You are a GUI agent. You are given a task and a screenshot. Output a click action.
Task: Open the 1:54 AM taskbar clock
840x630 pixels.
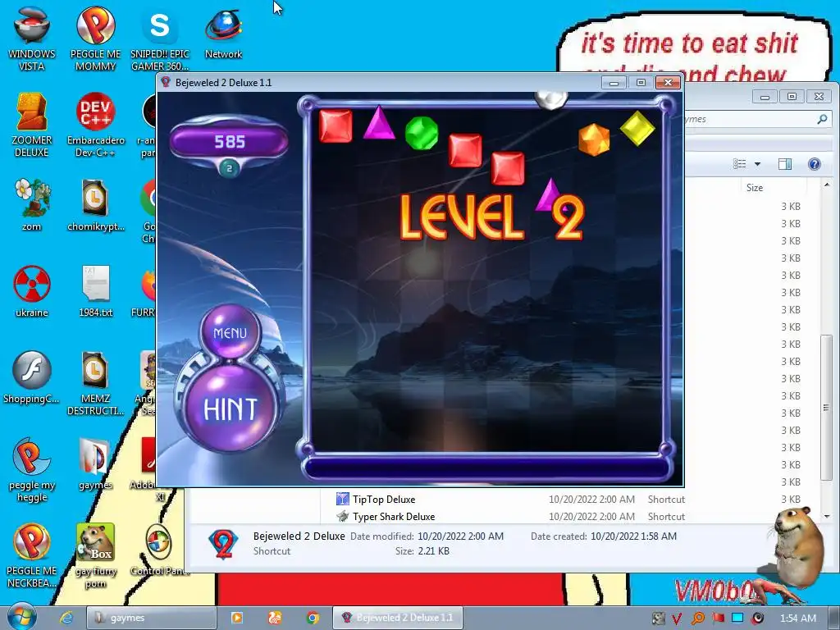coord(797,619)
